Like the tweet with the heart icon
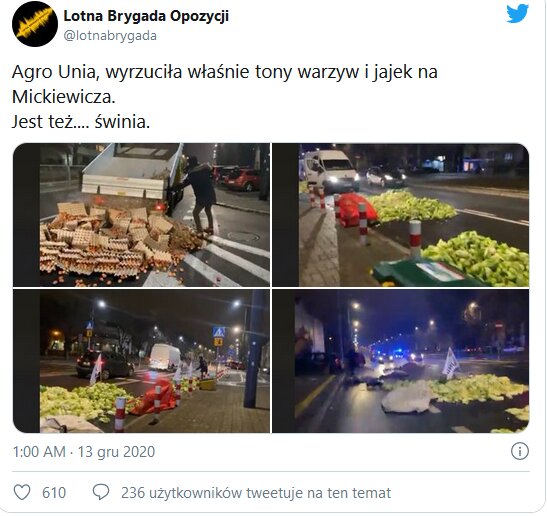This screenshot has height=516, width=547. pyautogui.click(x=22, y=492)
